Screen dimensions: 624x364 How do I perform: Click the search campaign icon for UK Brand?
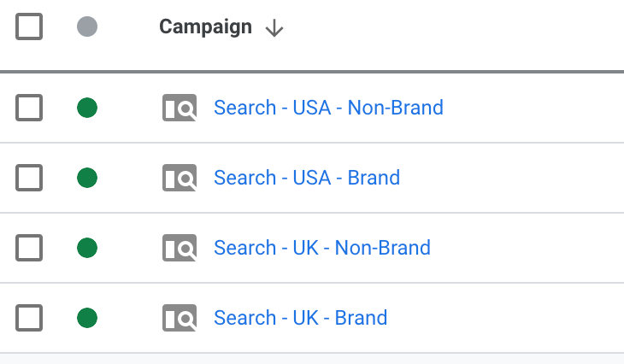(180, 318)
